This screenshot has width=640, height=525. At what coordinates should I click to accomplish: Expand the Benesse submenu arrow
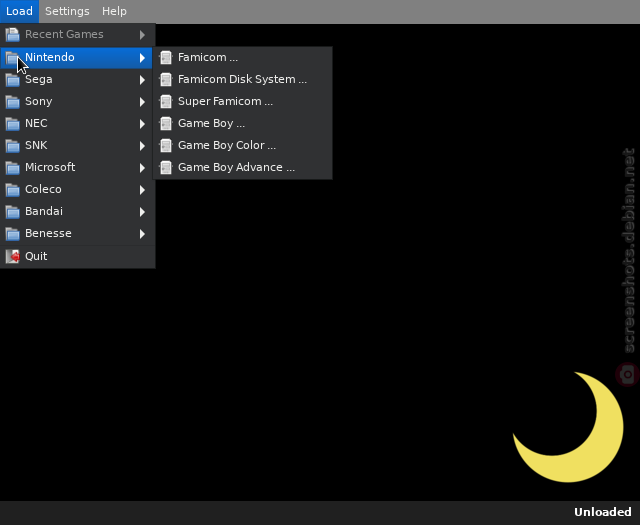pos(142,234)
